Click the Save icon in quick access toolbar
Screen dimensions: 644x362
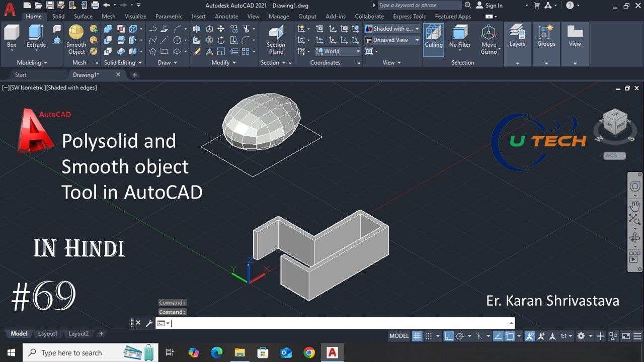[49, 5]
